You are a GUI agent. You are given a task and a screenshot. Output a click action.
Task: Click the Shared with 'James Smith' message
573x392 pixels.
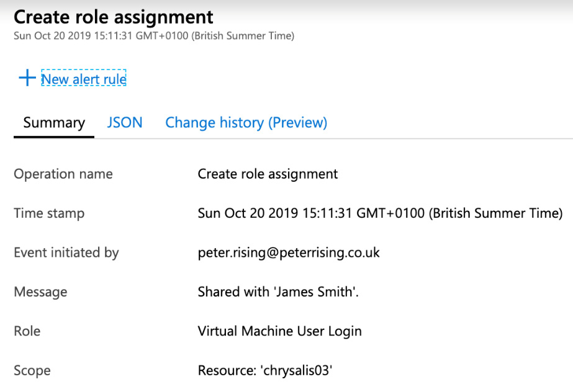click(x=278, y=292)
